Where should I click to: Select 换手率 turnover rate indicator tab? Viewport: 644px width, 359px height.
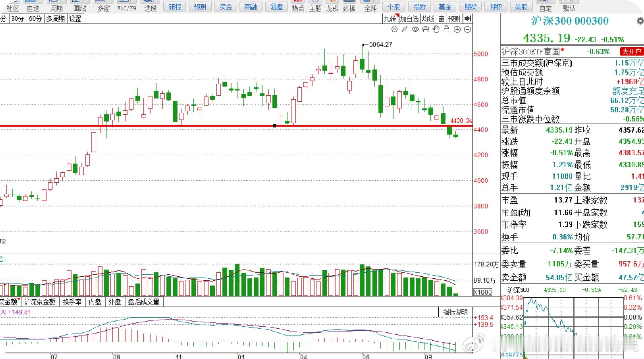click(x=72, y=302)
